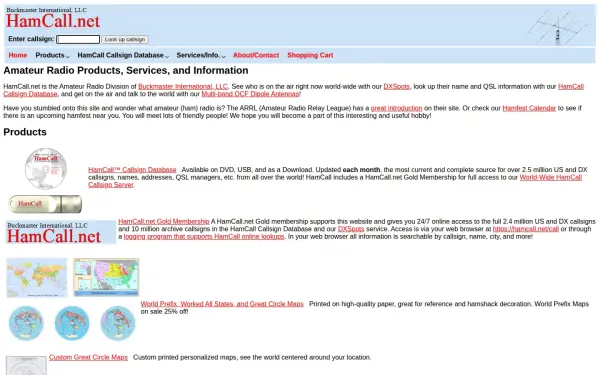The width and height of the screenshot is (600, 375).
Task: Open the World Prefix map thumbnail
Action: click(x=37, y=277)
